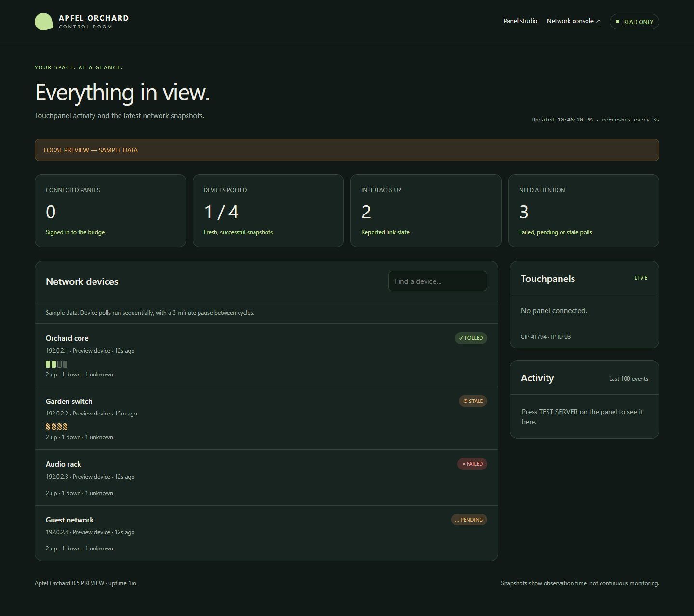Viewport: 694px width, 616px height.
Task: Select the Orchard core device name
Action: coord(67,338)
